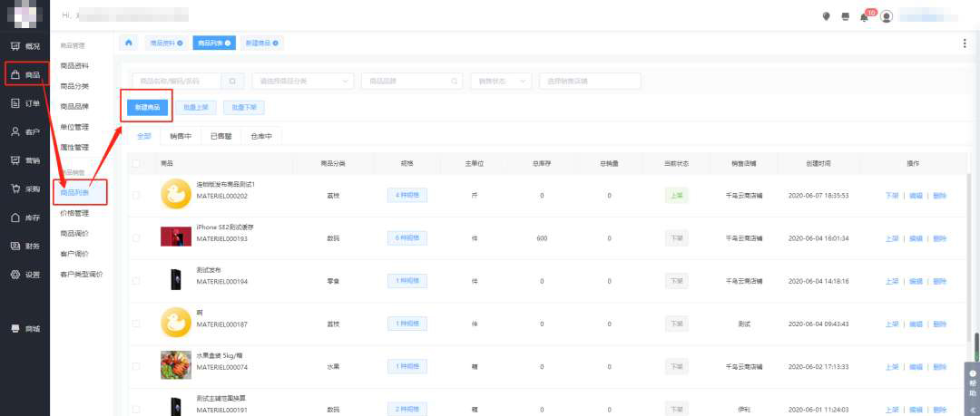980x416 pixels.
Task: Close the 新建商品 tab using its x icon
Action: click(x=276, y=43)
